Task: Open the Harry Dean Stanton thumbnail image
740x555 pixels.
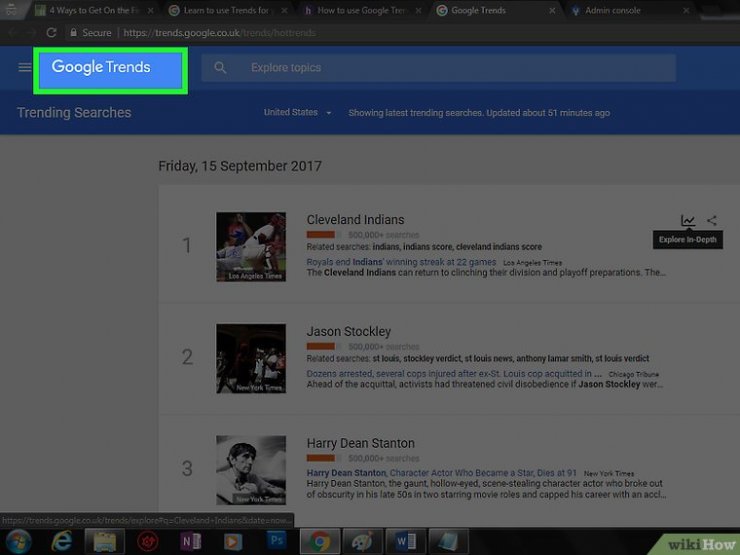Action: click(251, 470)
